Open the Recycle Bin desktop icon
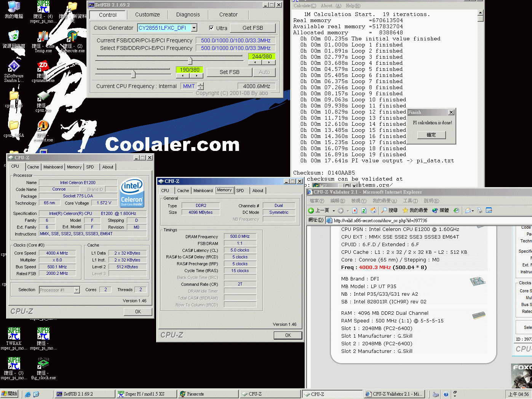The width and height of the screenshot is (532, 399). tap(14, 39)
